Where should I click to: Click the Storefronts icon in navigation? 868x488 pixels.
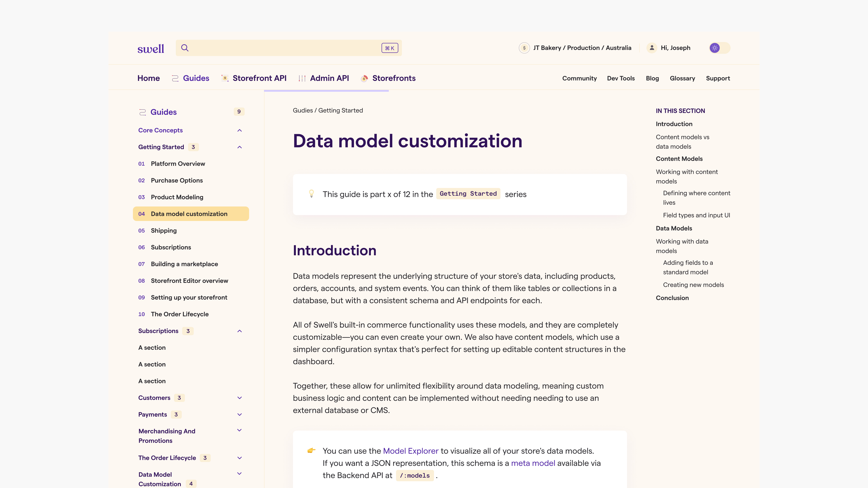pos(364,78)
